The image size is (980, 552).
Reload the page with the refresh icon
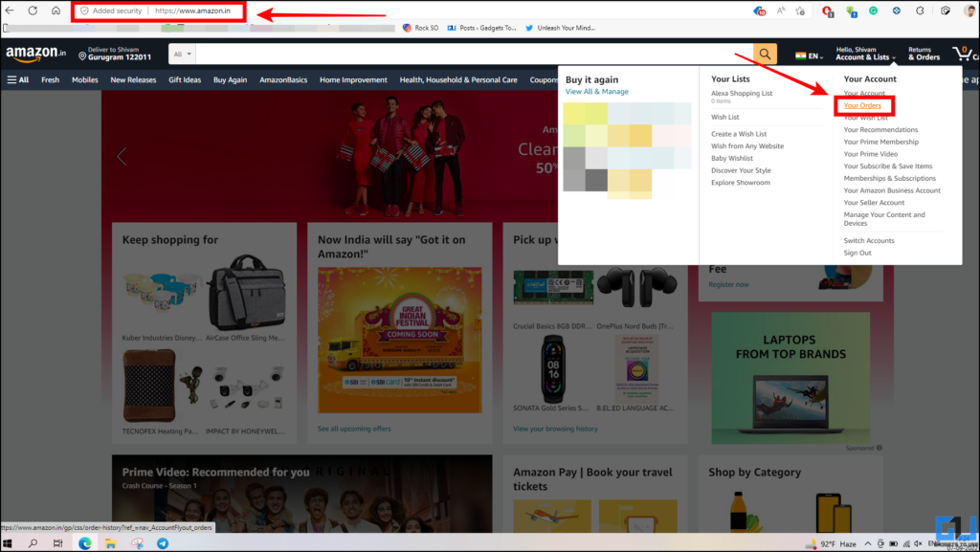coord(33,11)
